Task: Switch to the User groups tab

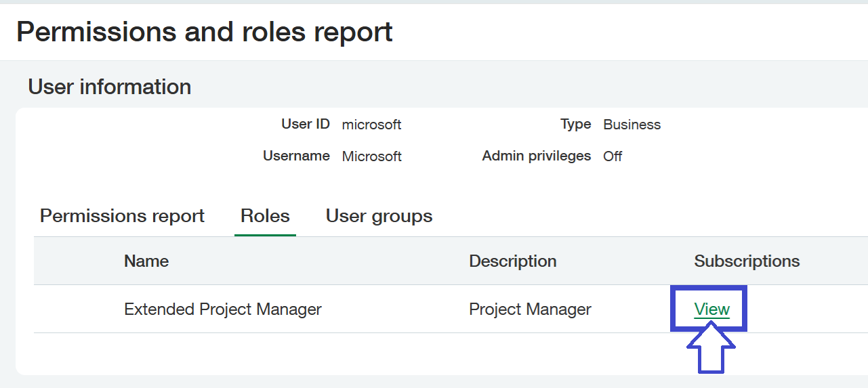Action: [x=379, y=216]
